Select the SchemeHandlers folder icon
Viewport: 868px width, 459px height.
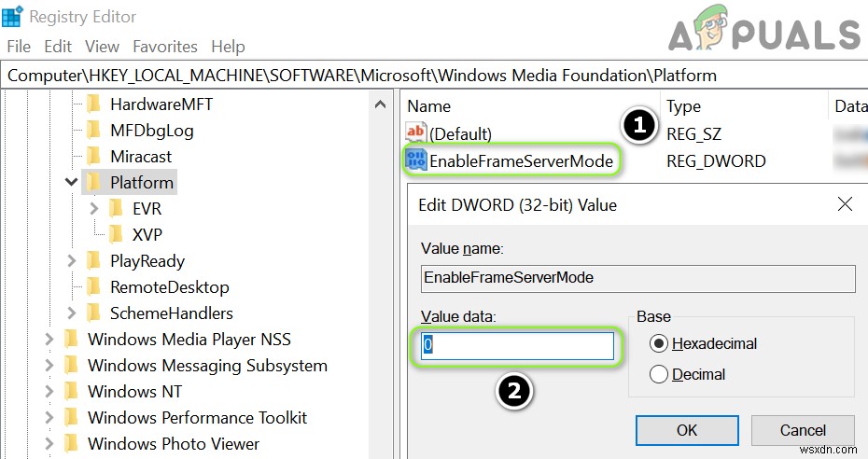[93, 313]
